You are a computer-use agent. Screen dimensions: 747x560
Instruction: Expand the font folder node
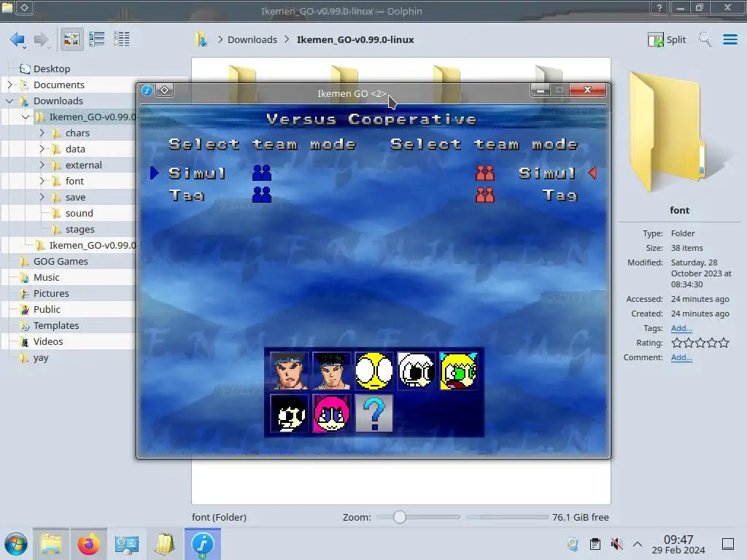[42, 181]
